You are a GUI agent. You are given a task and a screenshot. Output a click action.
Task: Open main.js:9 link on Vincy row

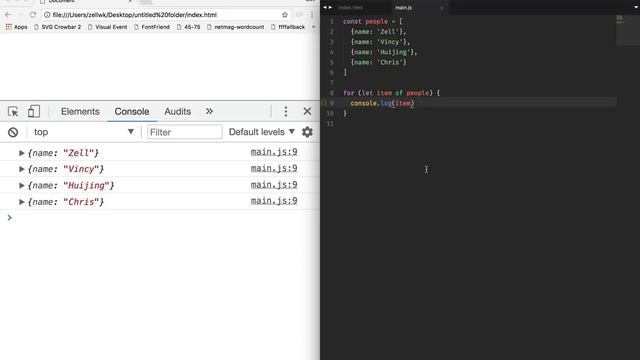pos(274,169)
